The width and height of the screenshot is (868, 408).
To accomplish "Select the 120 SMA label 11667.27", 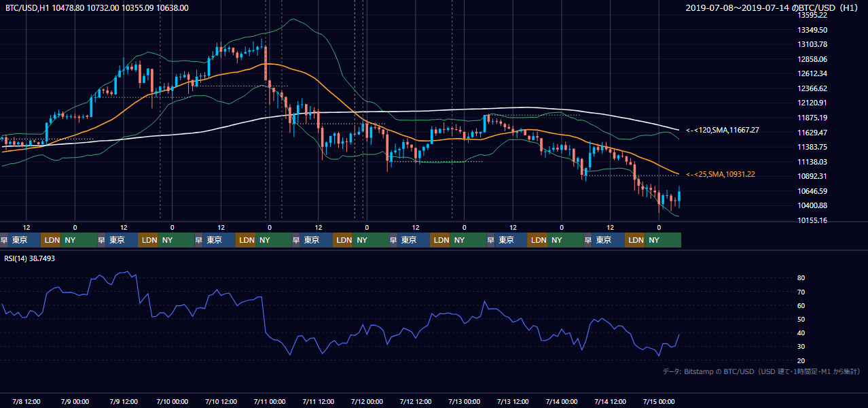I will [723, 130].
